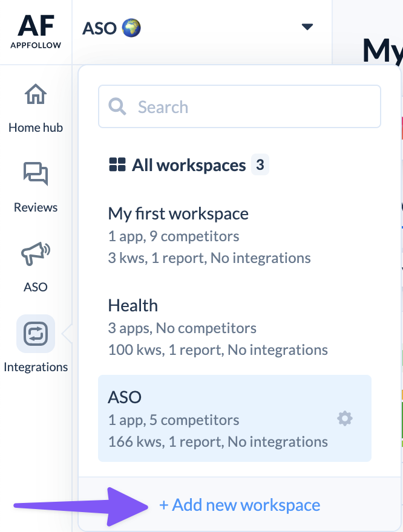Click the search magnifier icon
The width and height of the screenshot is (403, 532).
(x=117, y=106)
